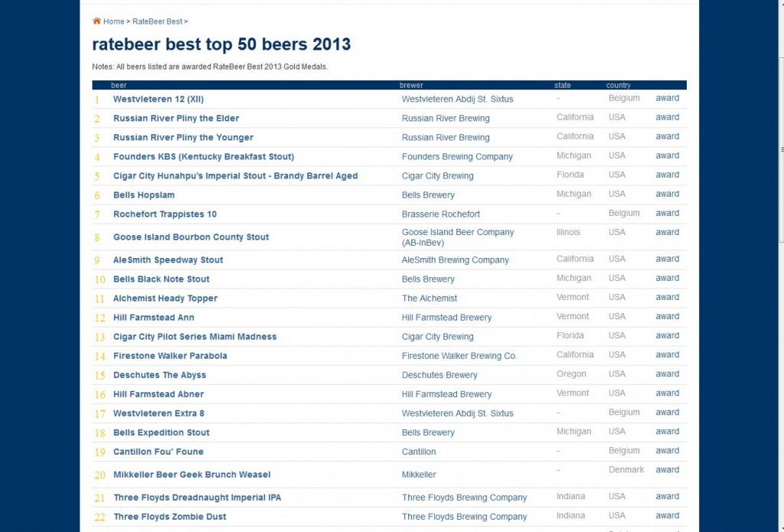Open Founders KBS (Kentucky Breakfast Stout)
784x532 pixels.
(204, 156)
